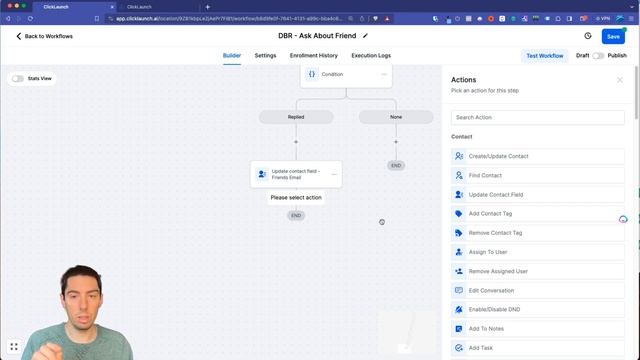Click the 'DBR - Ask About Friend' title

[317, 36]
